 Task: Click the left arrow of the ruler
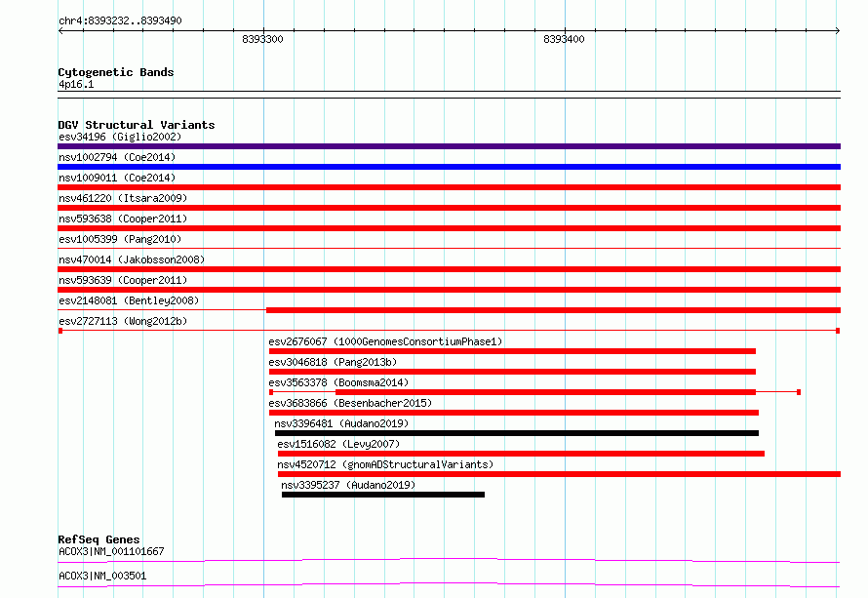(60, 30)
